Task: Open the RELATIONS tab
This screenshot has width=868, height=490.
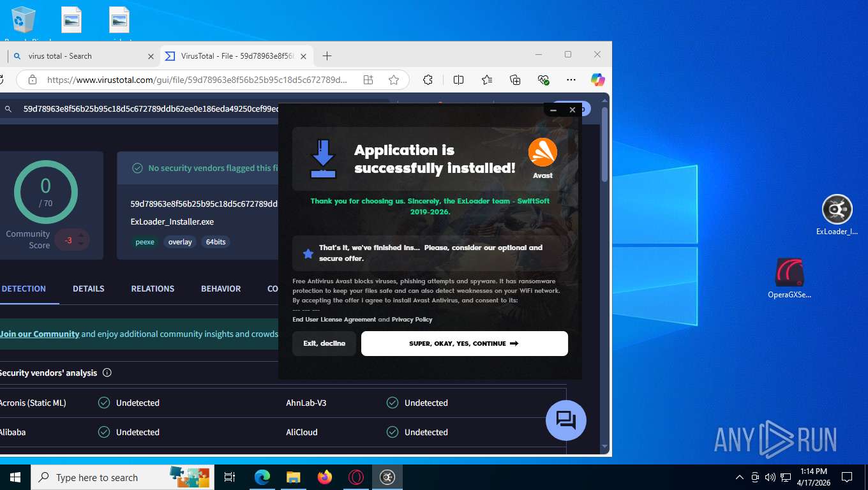Action: point(153,288)
